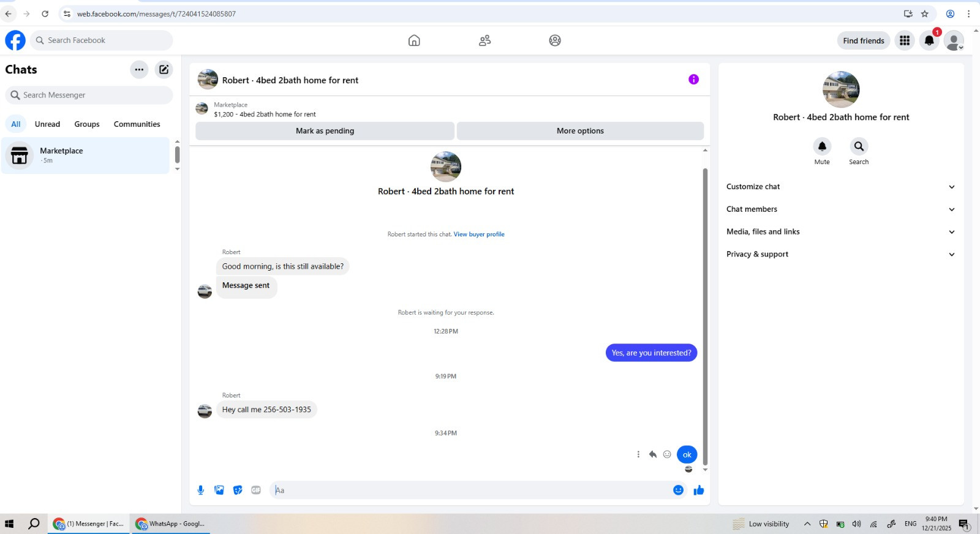980x534 pixels.
Task: Open the large profile picture in the info panel
Action: tap(841, 89)
